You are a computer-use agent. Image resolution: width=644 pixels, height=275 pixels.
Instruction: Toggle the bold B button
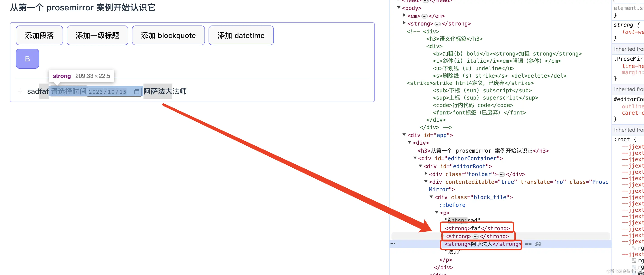click(x=27, y=59)
